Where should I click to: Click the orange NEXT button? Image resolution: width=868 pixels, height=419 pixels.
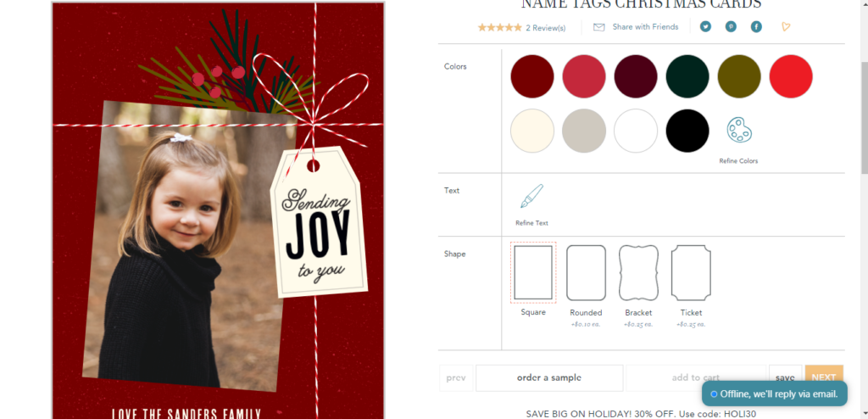[824, 377]
